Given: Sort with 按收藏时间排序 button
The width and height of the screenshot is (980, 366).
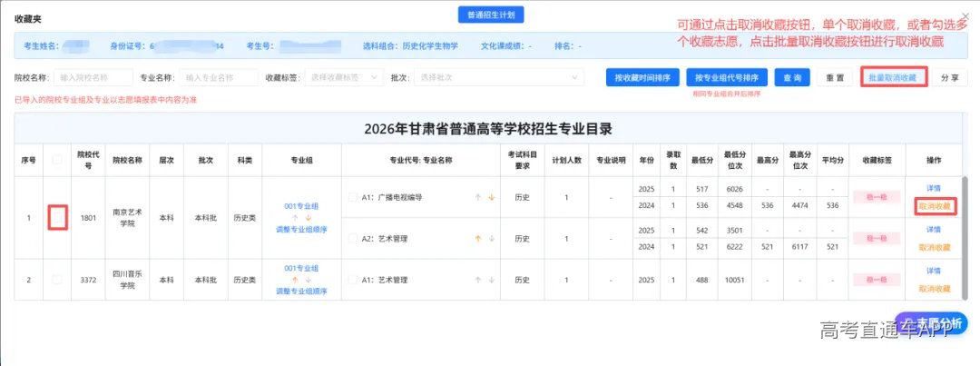Looking at the screenshot, I should point(642,77).
